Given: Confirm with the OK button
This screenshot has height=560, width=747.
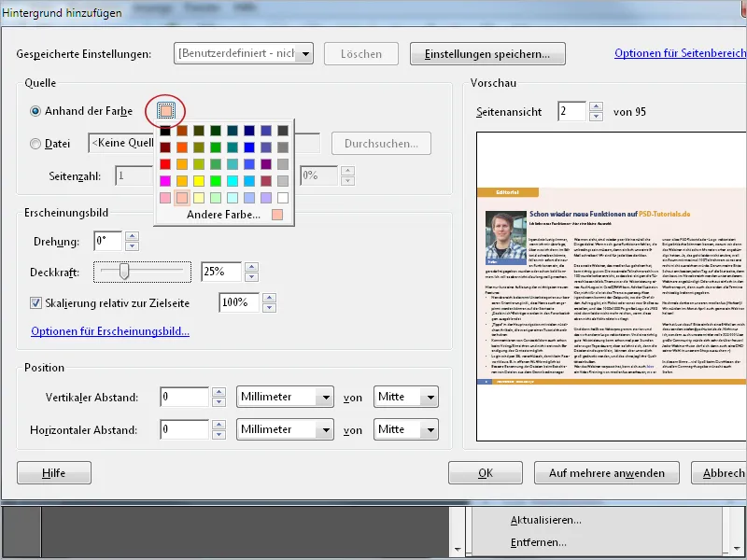Looking at the screenshot, I should click(x=485, y=473).
